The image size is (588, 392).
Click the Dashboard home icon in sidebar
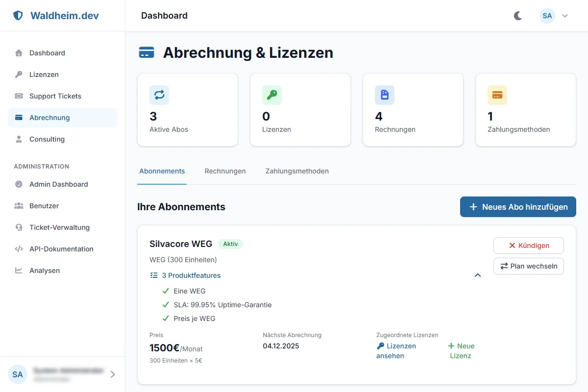(x=19, y=53)
